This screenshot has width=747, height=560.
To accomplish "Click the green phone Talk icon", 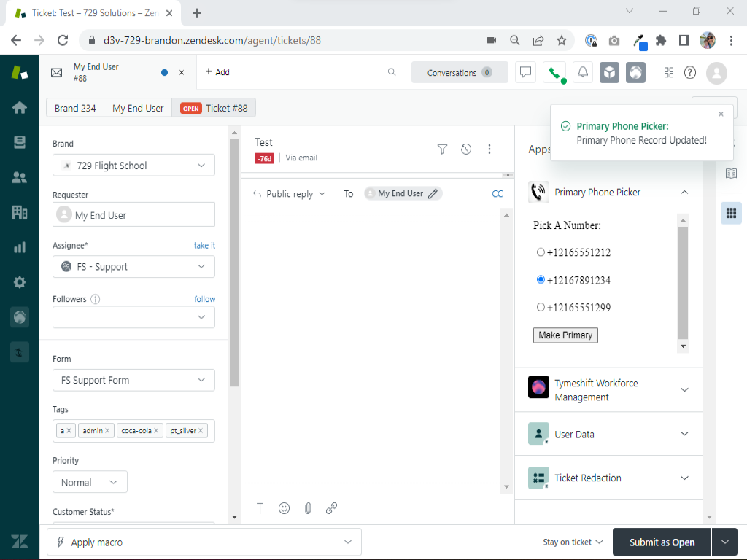I will coord(554,72).
